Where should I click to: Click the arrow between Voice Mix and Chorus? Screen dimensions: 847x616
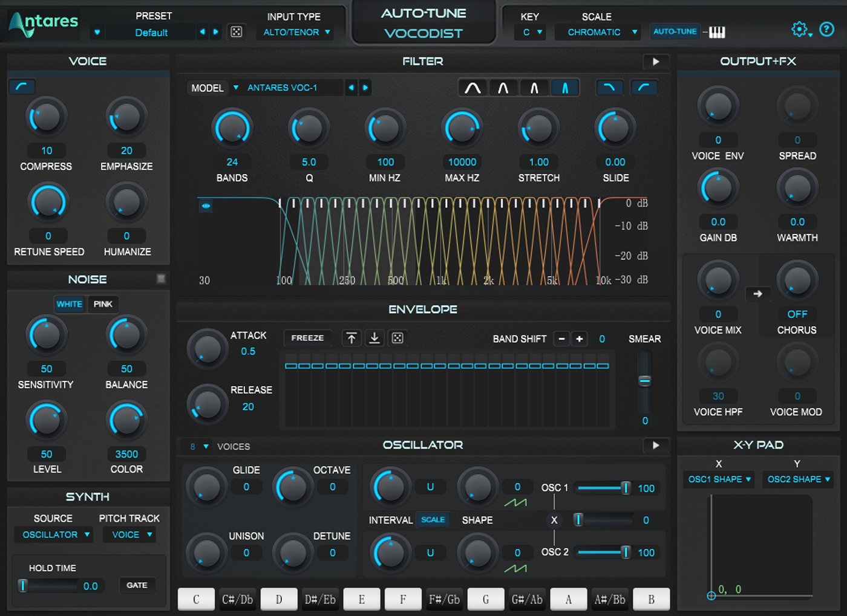pos(757,294)
